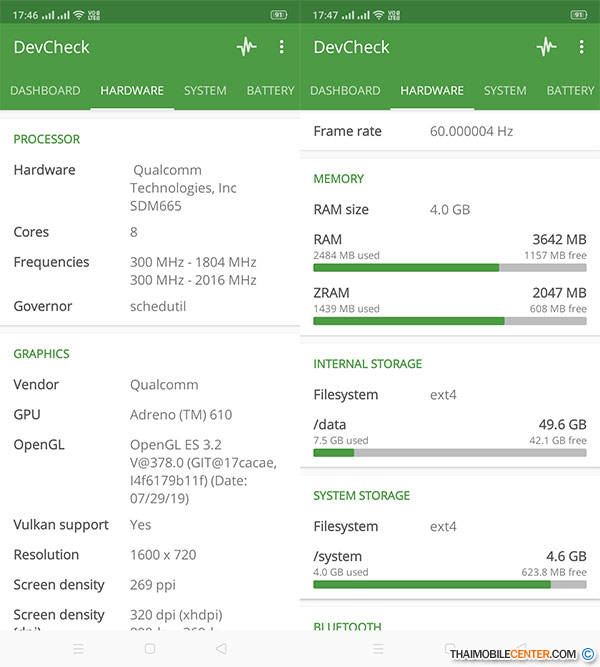Tap the /system storage usage bar

coord(449,584)
